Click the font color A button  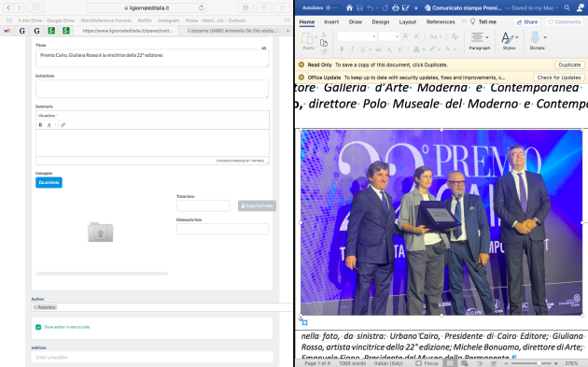click(448, 49)
